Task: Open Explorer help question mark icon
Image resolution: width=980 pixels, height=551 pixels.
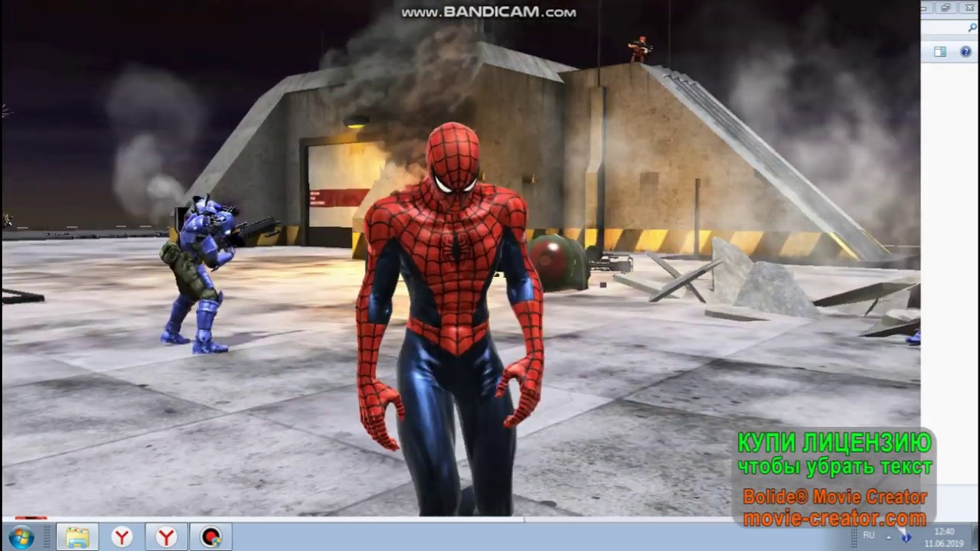Action: (x=965, y=51)
